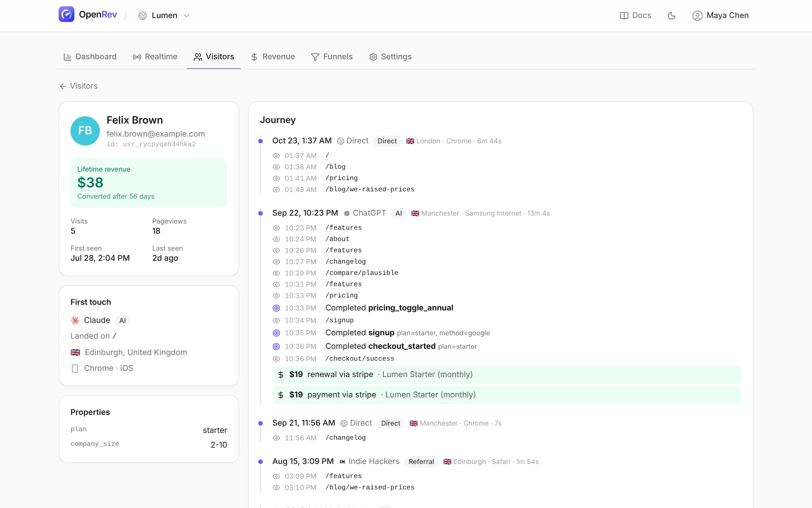Open the Settings tab
Screen dimensions: 812x508
(x=390, y=56)
